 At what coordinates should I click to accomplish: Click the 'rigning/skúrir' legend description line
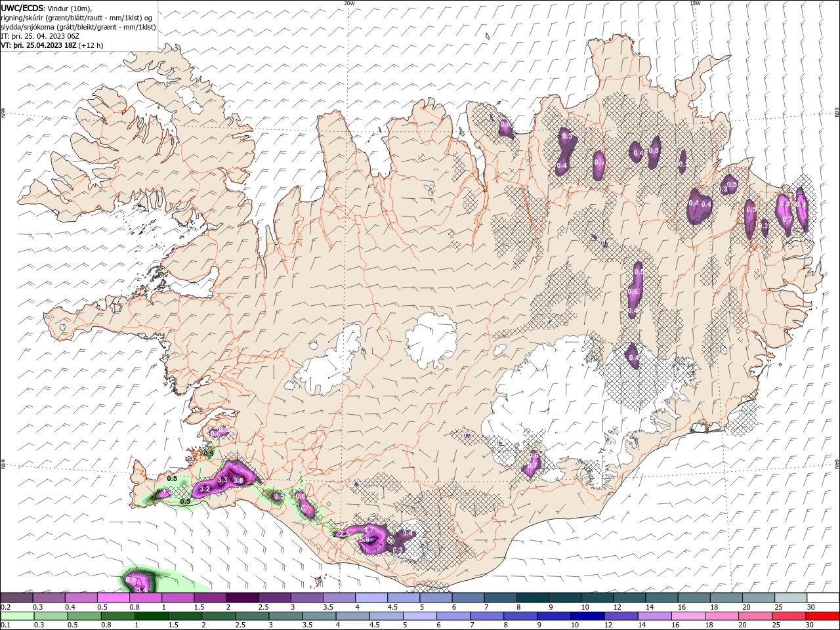(76, 18)
